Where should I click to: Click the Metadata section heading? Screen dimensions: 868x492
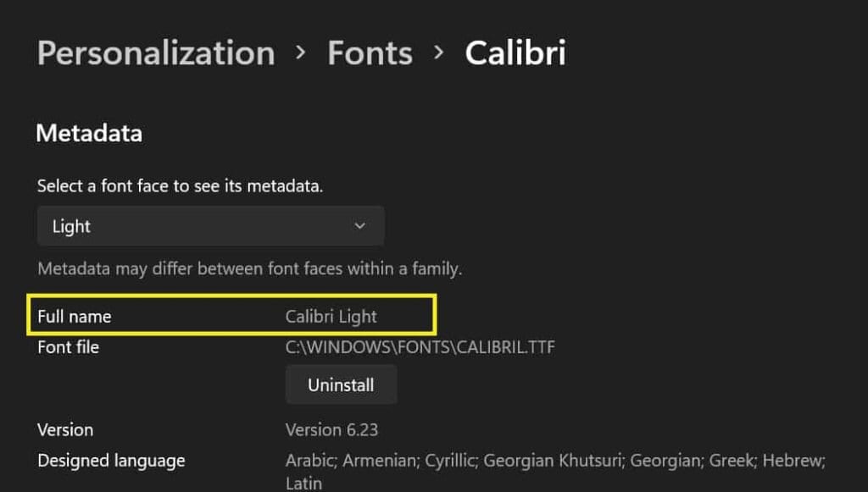click(x=88, y=133)
